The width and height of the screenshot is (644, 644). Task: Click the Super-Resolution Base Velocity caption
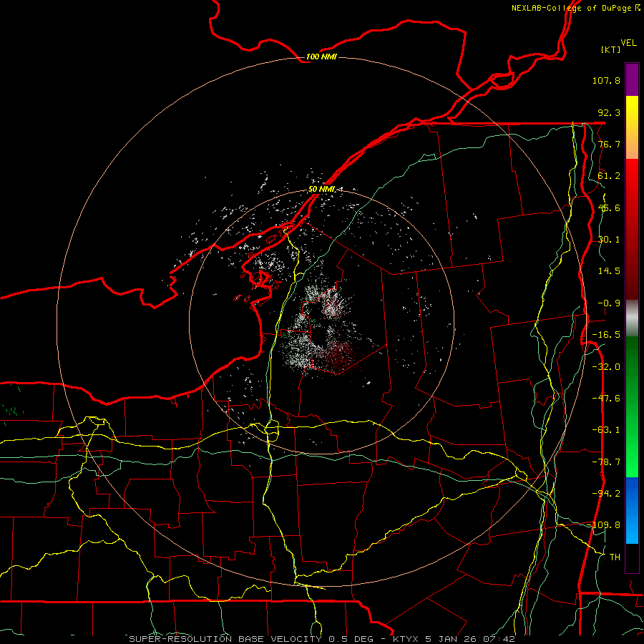tap(321, 639)
